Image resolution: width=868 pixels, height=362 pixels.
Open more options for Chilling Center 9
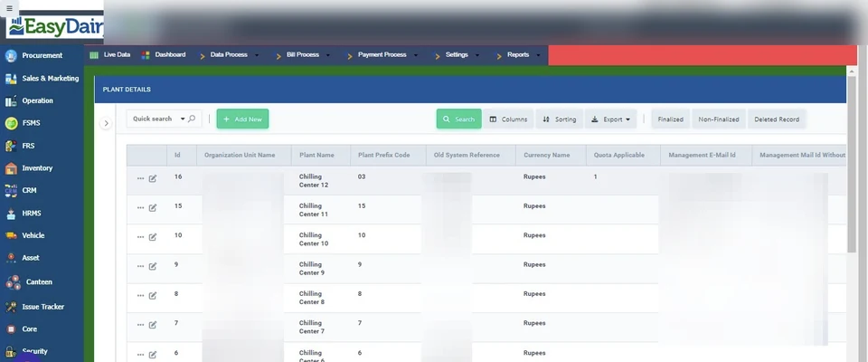pos(140,266)
